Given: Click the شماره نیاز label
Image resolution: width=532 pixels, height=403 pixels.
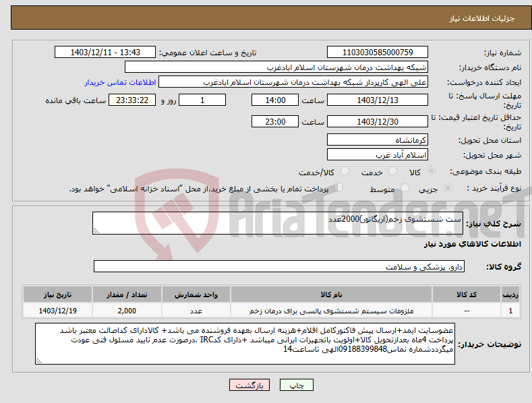Looking at the screenshot, I should (x=502, y=53).
